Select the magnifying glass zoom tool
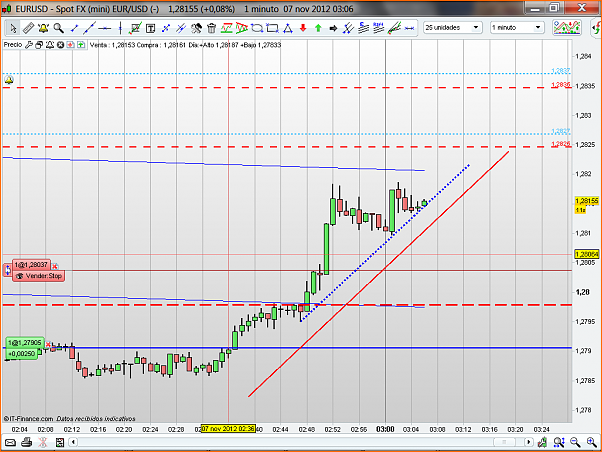 pos(58,28)
